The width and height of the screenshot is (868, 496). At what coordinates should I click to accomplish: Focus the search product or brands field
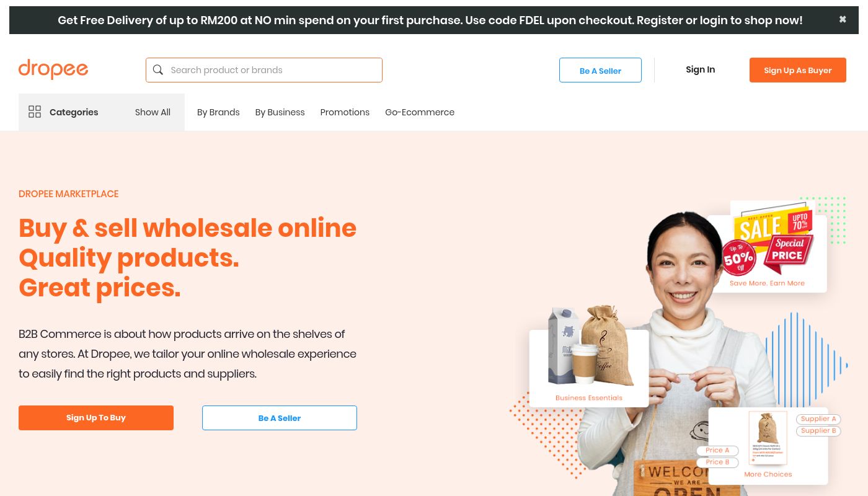click(264, 70)
